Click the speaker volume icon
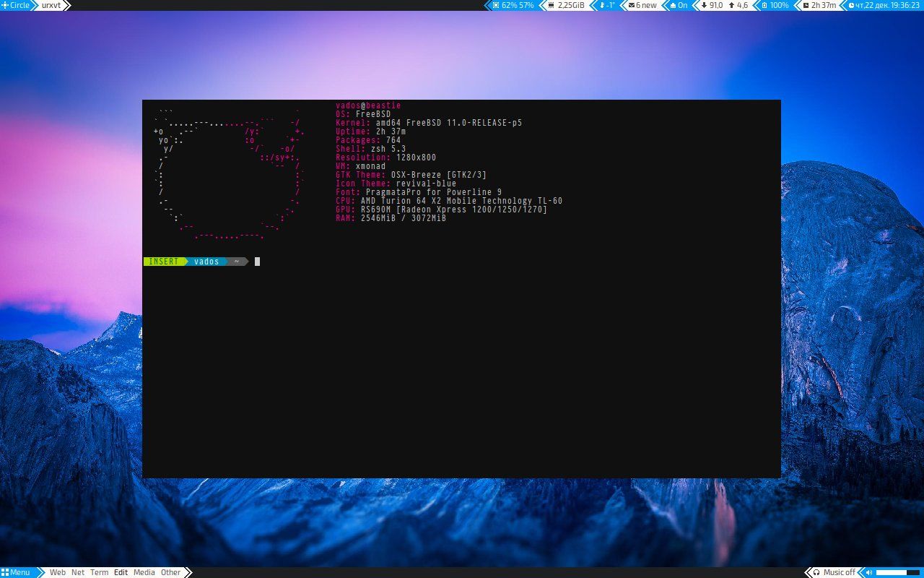The width and height of the screenshot is (924, 578). 869,572
